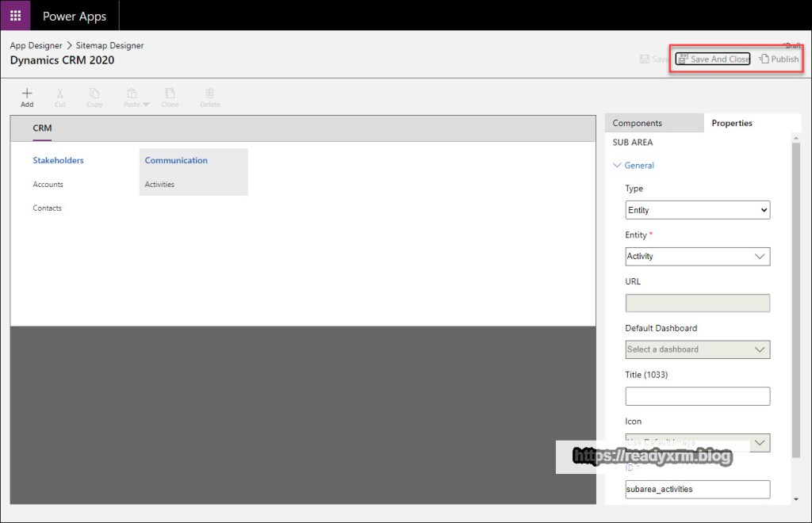Collapse the General section chevron
Viewport: 812px width, 523px height.
point(618,166)
